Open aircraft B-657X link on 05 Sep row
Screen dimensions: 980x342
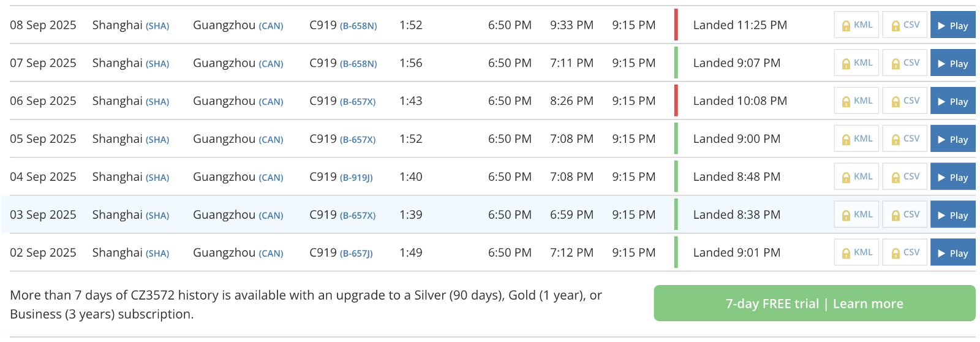(x=358, y=140)
